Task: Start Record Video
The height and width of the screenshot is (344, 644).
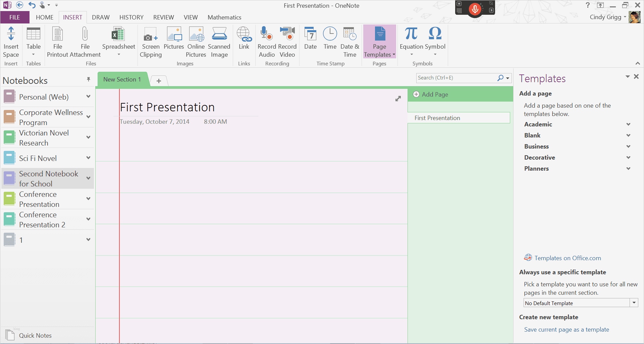Action: click(287, 42)
